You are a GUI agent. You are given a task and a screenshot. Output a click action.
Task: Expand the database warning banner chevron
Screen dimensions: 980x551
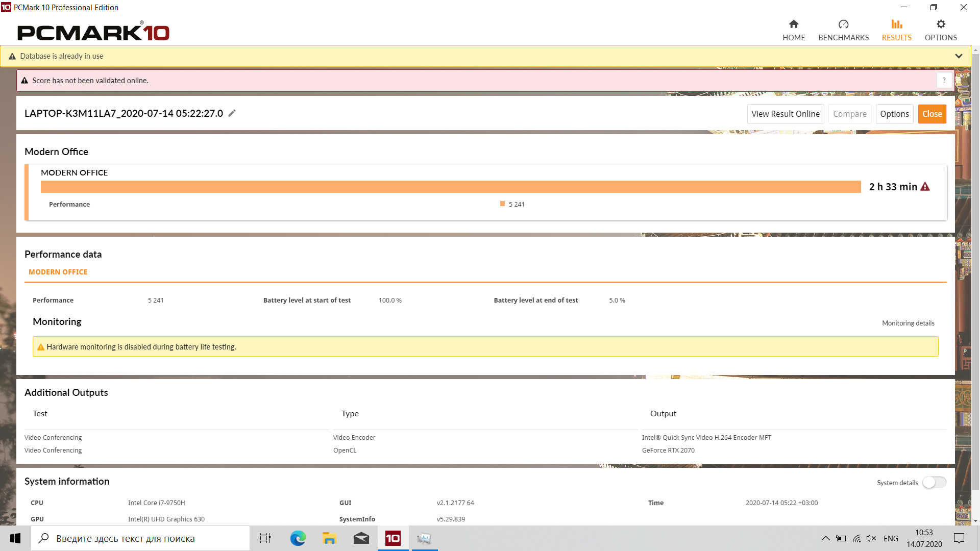[959, 56]
